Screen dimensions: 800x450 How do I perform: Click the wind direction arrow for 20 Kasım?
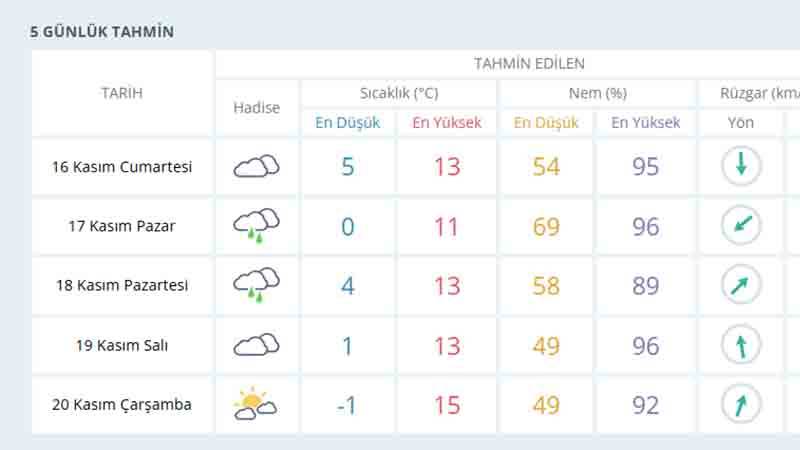(741, 405)
